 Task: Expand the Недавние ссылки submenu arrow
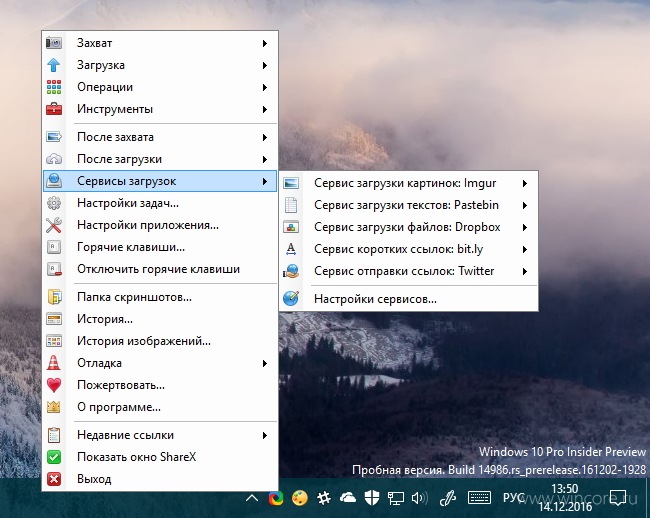[x=265, y=435]
